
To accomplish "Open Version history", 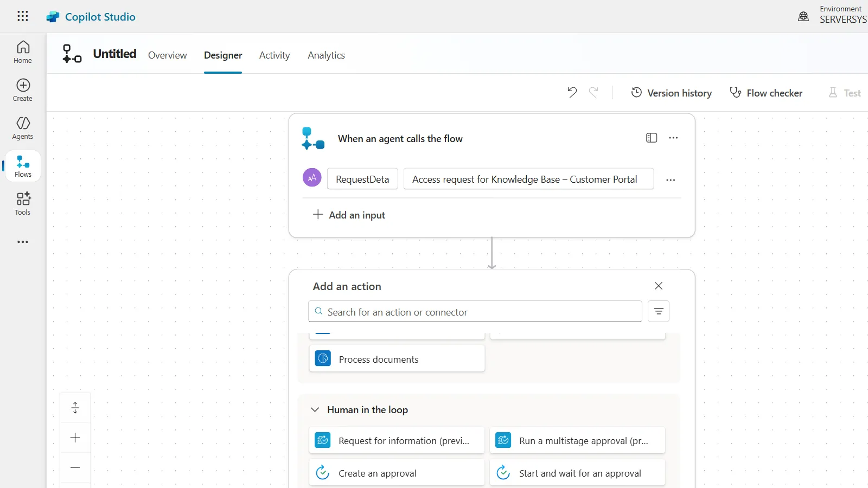I will click(672, 93).
